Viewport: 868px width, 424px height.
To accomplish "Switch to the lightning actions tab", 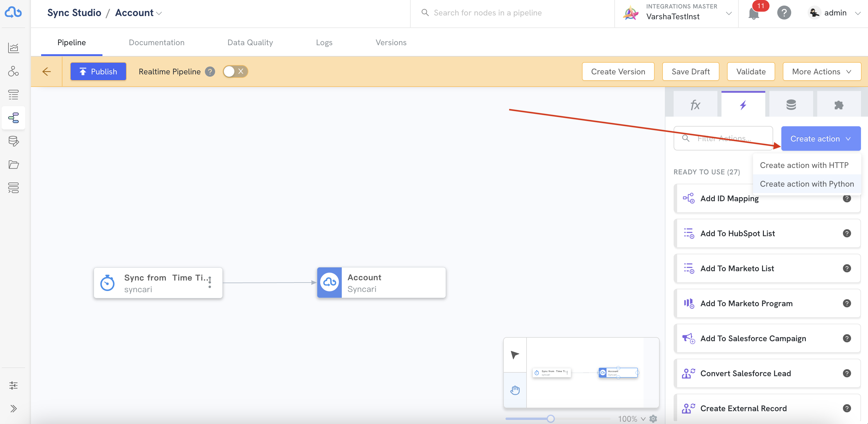I will tap(743, 104).
